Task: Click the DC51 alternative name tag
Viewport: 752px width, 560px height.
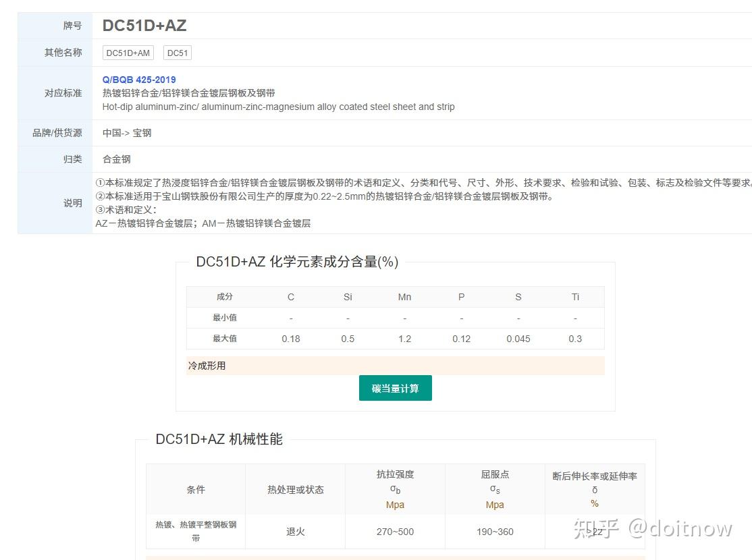Action: [x=177, y=52]
